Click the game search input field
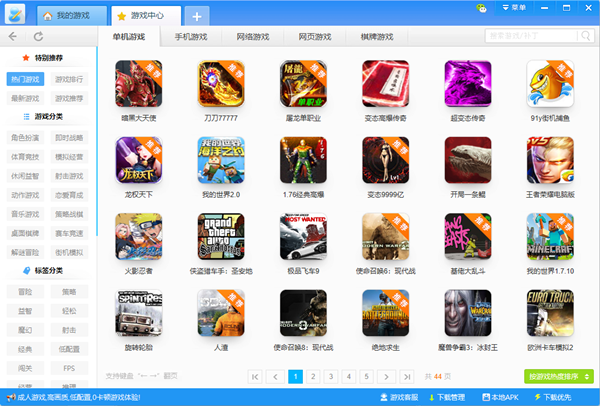600x406 pixels. click(532, 36)
